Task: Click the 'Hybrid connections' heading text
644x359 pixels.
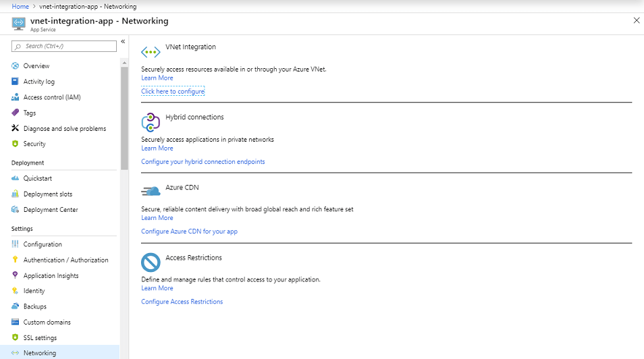Action: (194, 117)
